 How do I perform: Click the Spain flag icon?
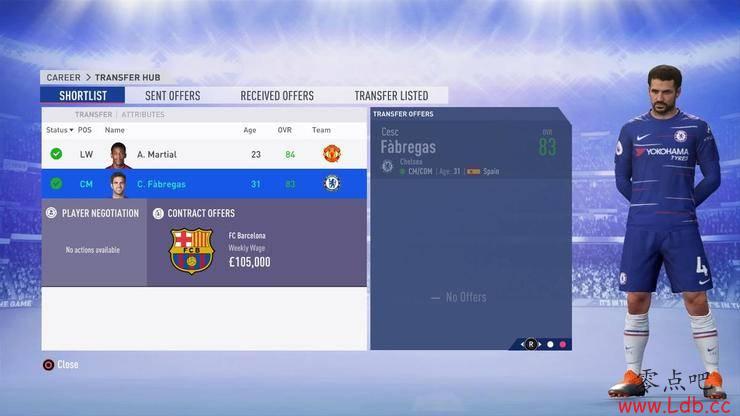473,171
